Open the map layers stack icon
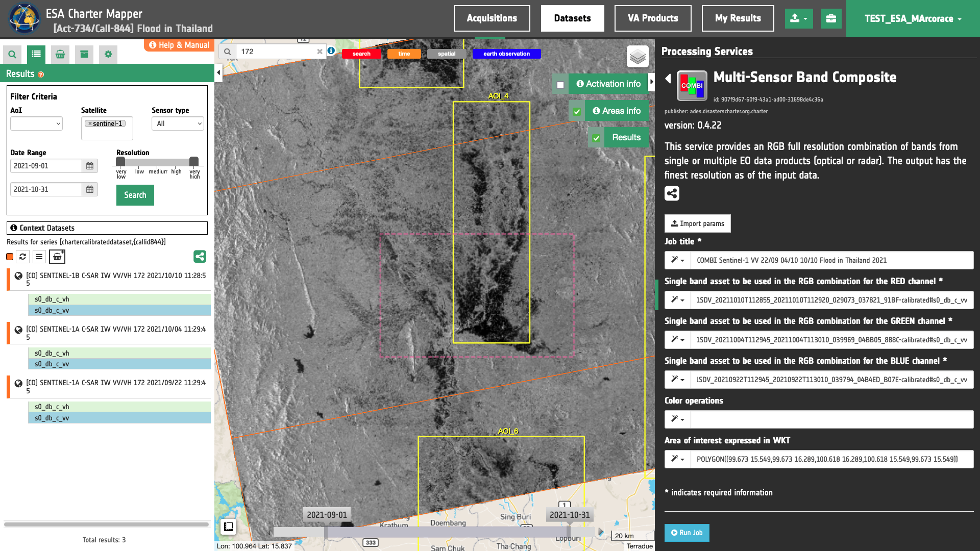This screenshot has height=551, width=980. 638,57
